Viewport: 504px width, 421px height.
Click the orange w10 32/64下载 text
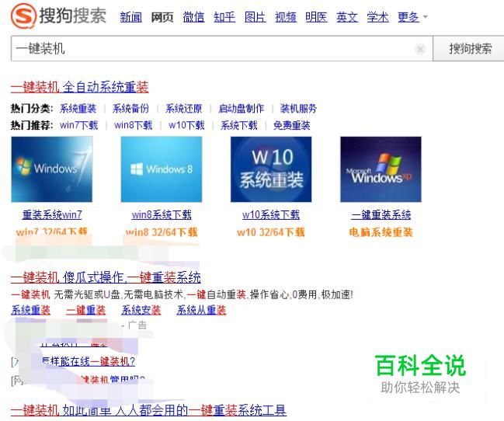tap(271, 232)
